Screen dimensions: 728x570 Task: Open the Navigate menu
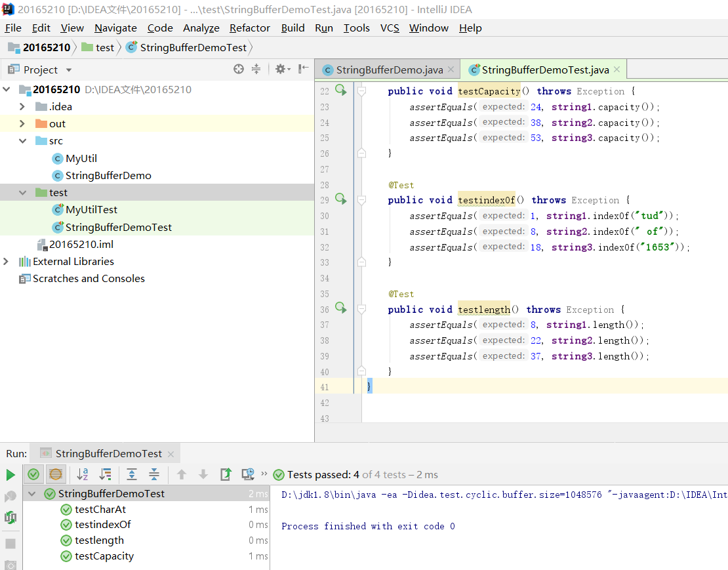tap(115, 28)
